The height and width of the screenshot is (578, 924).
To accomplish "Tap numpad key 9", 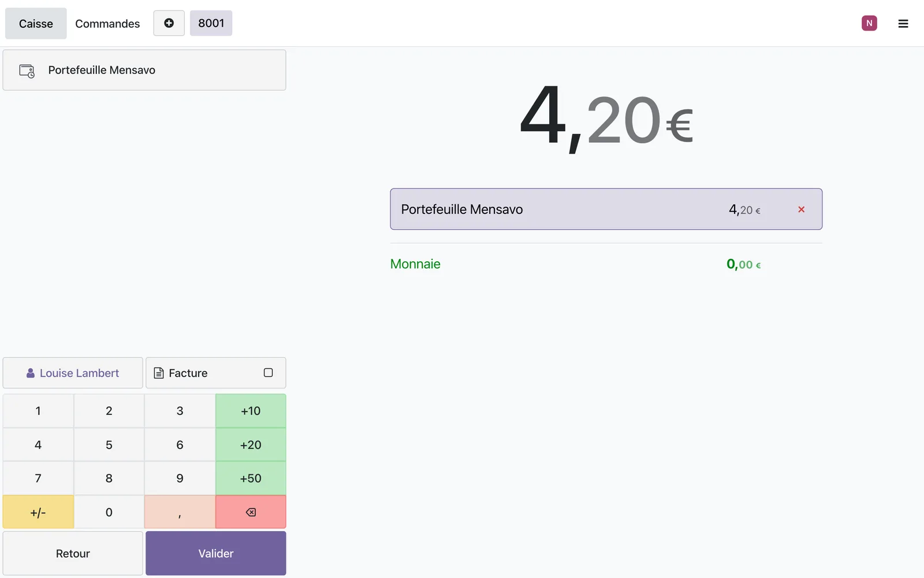I will (x=180, y=479).
